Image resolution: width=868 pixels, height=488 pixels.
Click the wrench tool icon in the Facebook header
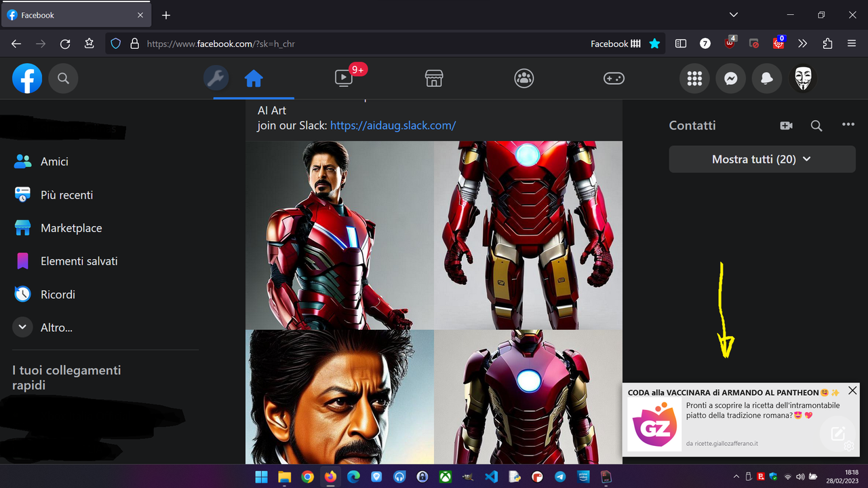[x=216, y=79]
